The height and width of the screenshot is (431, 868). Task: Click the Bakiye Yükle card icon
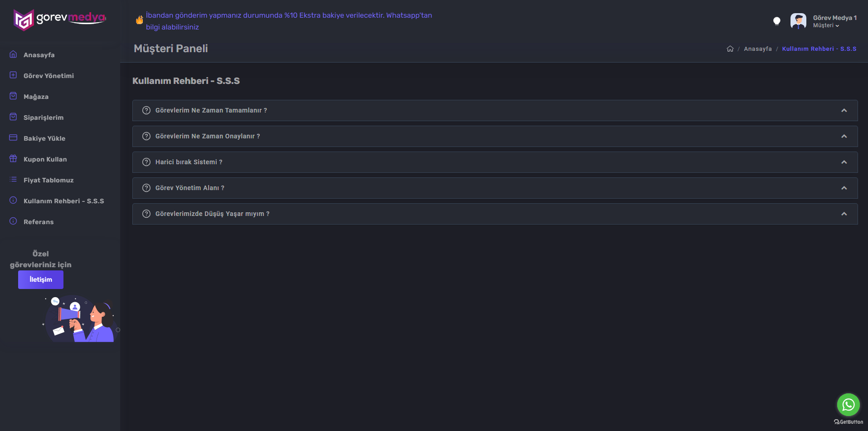pyautogui.click(x=13, y=138)
